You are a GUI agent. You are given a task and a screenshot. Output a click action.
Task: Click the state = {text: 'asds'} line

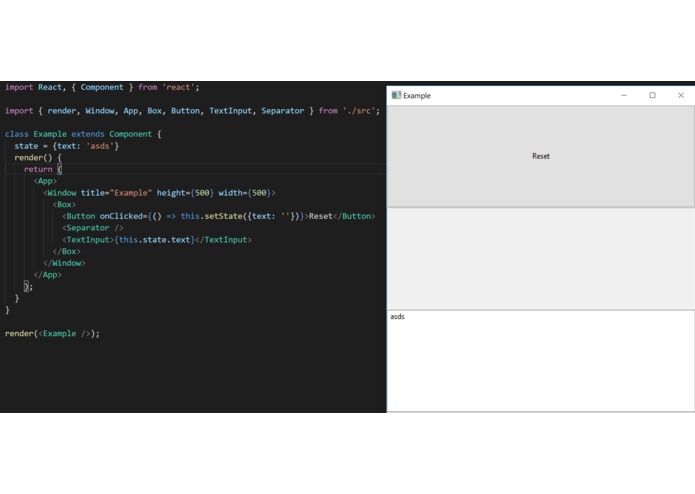66,146
